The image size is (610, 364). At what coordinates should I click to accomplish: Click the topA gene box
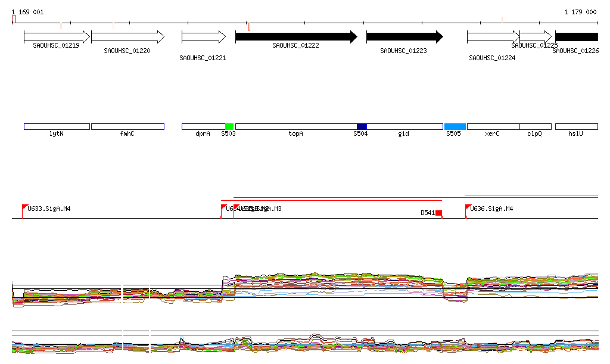point(295,126)
